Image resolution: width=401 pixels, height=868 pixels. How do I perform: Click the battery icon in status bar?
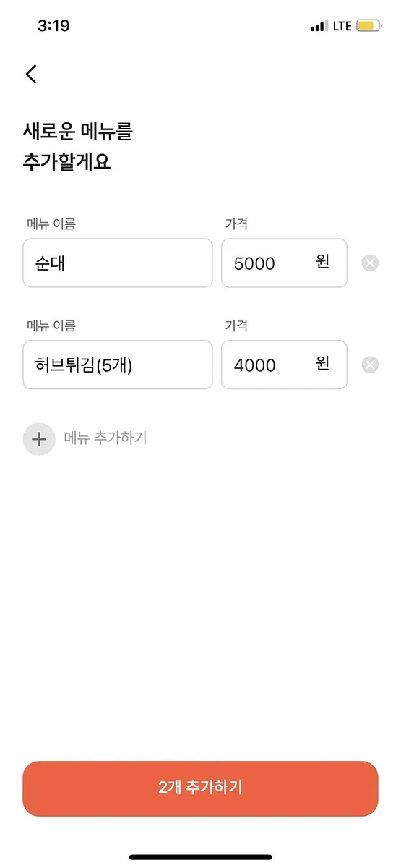[x=368, y=26]
